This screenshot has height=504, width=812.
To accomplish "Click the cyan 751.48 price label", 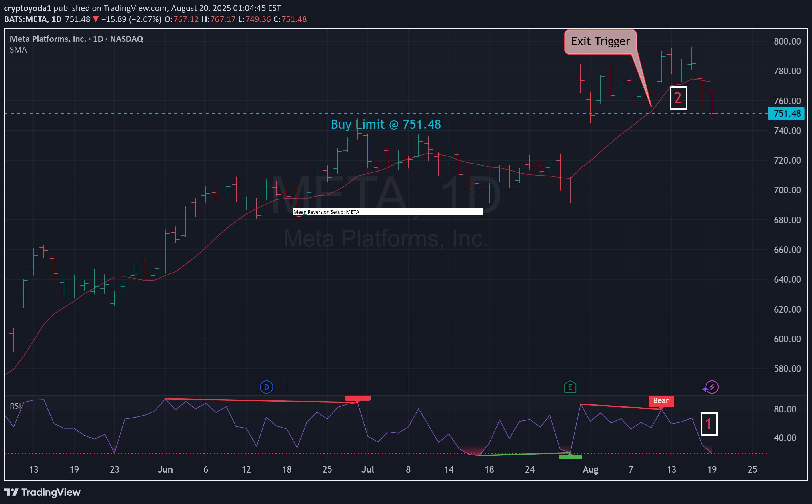I will 786,114.
